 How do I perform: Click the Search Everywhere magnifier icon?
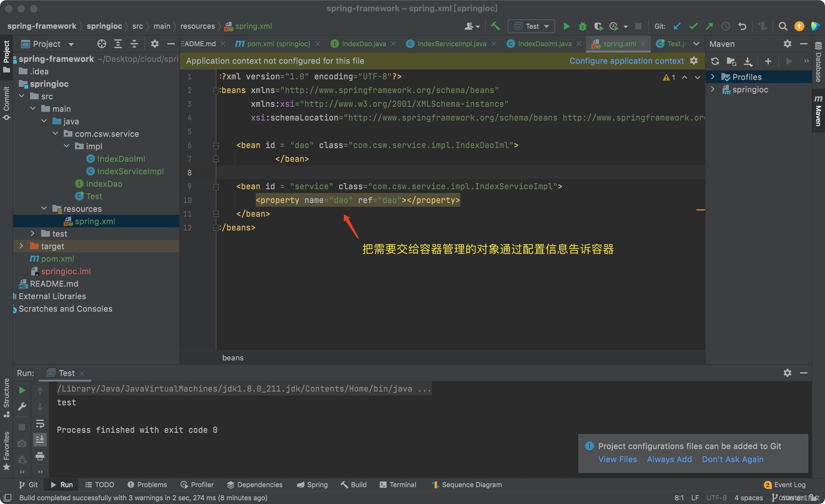coord(783,26)
